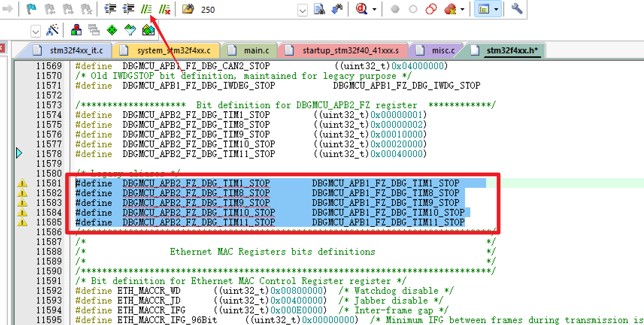Go to previous bookmark icon

[50, 9]
